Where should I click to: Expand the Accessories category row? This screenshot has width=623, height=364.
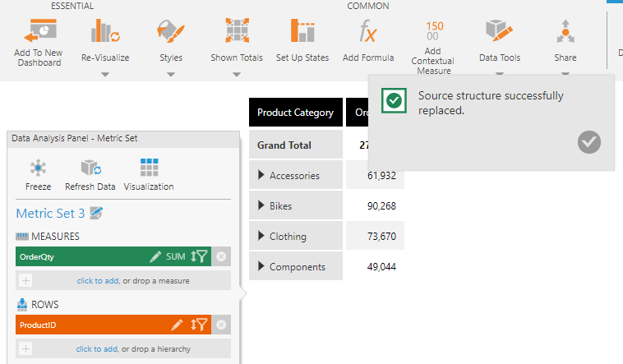(x=261, y=175)
